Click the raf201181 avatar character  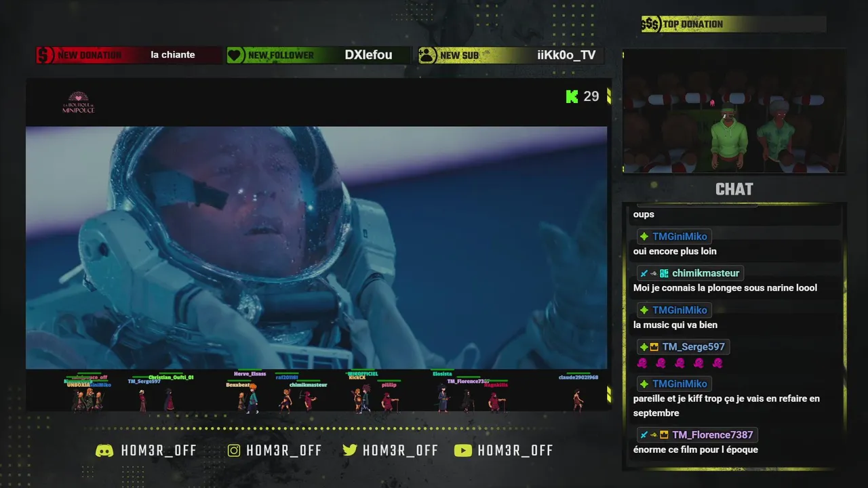pos(286,401)
